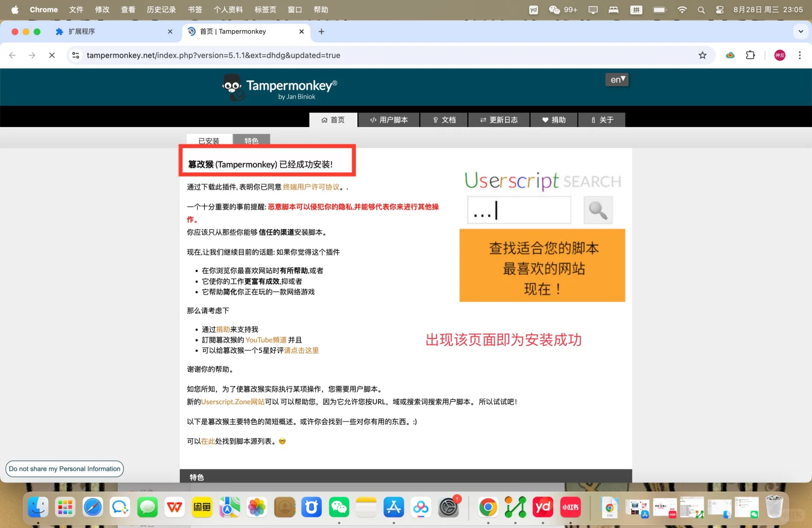Open WeChat from the Dock
Image resolution: width=812 pixels, height=528 pixels.
coord(338,507)
